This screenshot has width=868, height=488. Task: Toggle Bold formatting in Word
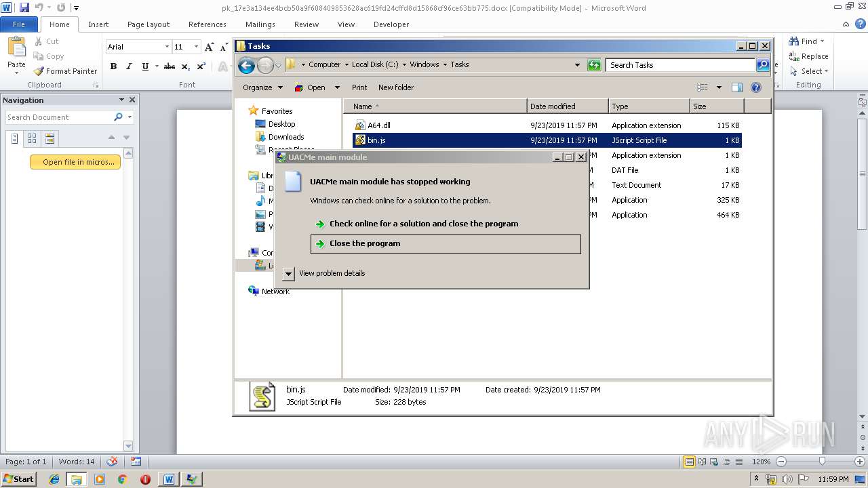point(113,66)
